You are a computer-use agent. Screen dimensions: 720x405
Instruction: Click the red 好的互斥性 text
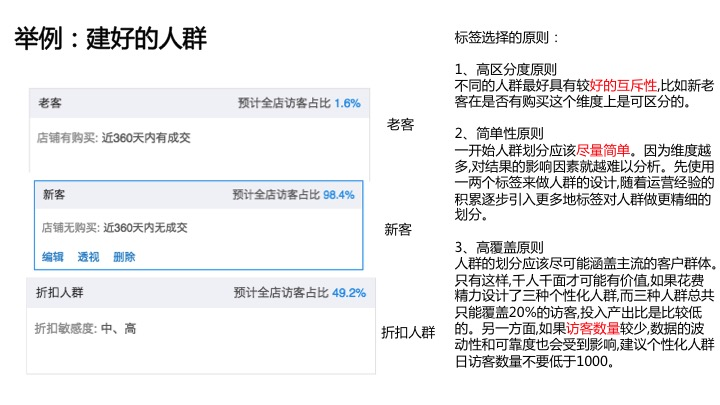pyautogui.click(x=623, y=85)
